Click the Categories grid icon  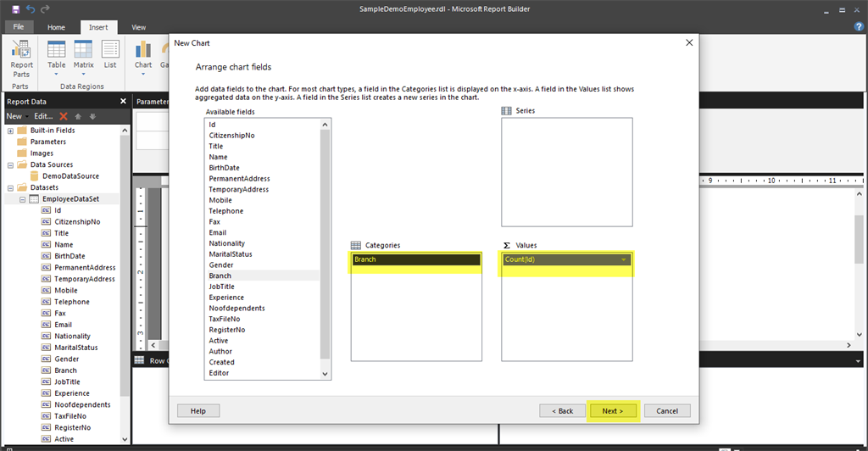pos(356,245)
